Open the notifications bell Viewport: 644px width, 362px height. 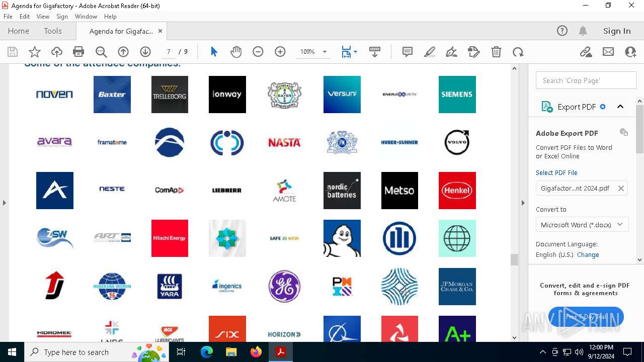pyautogui.click(x=583, y=31)
